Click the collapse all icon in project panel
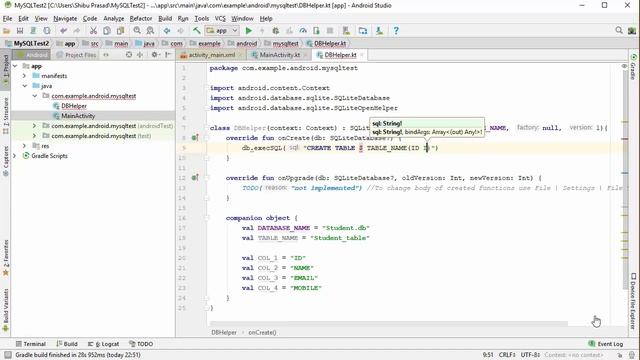 pos(140,54)
